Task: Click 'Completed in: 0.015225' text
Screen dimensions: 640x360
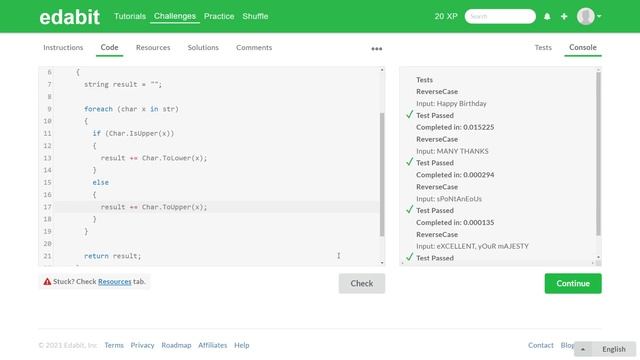Action: coord(455,127)
